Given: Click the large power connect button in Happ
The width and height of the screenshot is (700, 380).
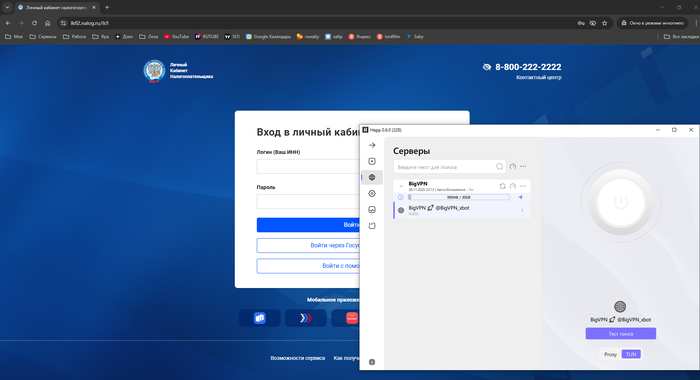Looking at the screenshot, I should point(621,202).
